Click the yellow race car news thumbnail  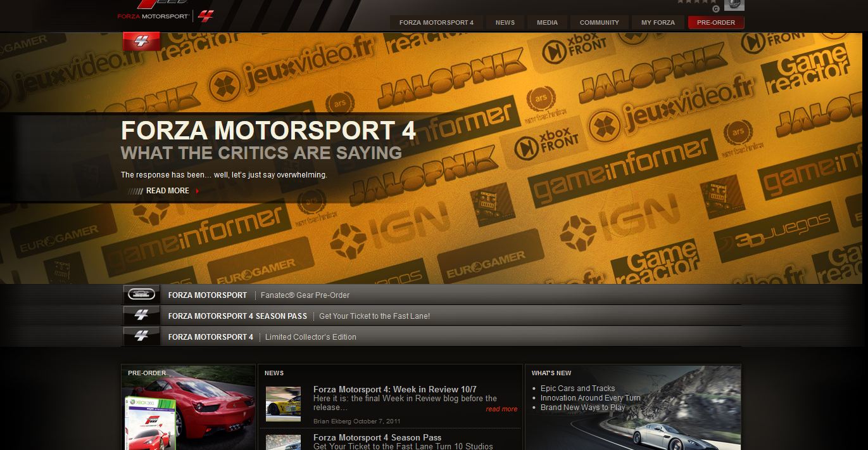pos(283,404)
